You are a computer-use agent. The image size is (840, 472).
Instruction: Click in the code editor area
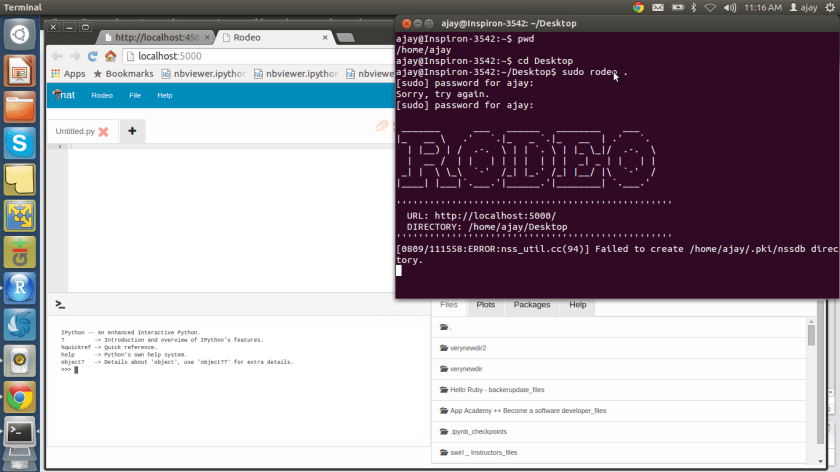[x=231, y=218]
